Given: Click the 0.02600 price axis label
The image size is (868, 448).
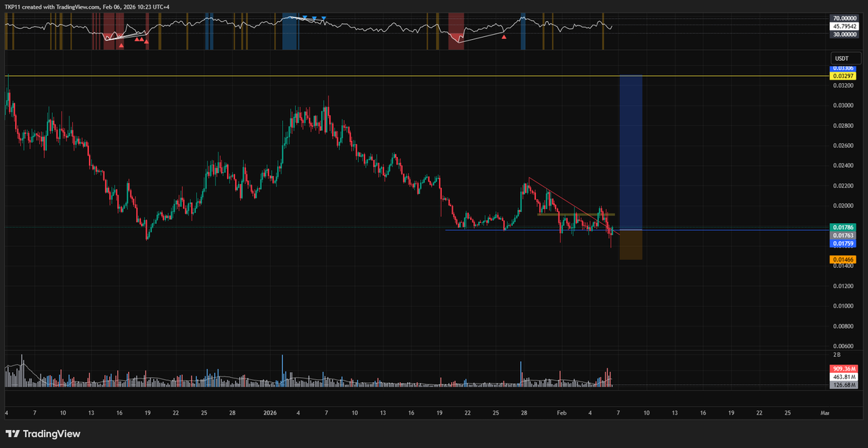Looking at the screenshot, I should click(843, 145).
